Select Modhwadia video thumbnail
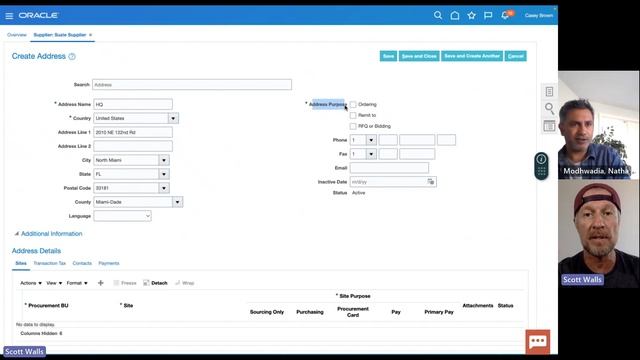Screen dimensions: 640x360 tap(599, 125)
